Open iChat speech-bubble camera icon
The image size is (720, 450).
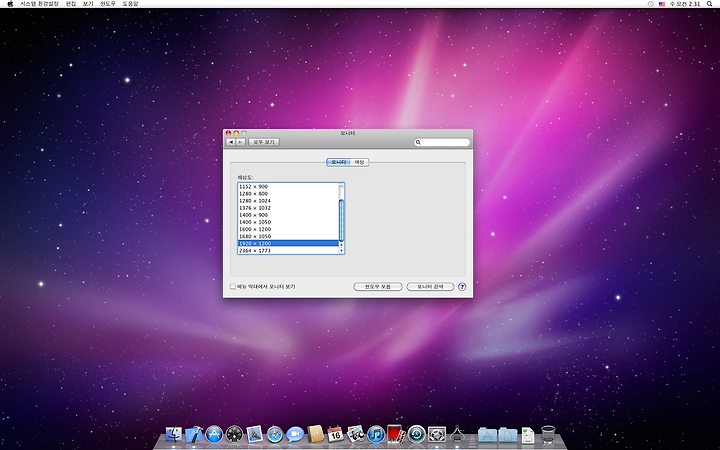(295, 434)
